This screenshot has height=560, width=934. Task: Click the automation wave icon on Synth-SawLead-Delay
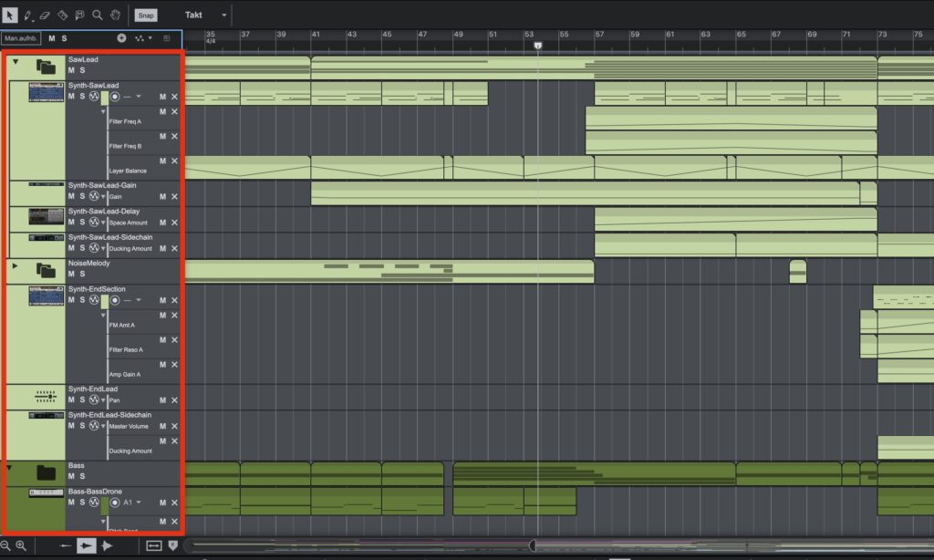(x=94, y=223)
